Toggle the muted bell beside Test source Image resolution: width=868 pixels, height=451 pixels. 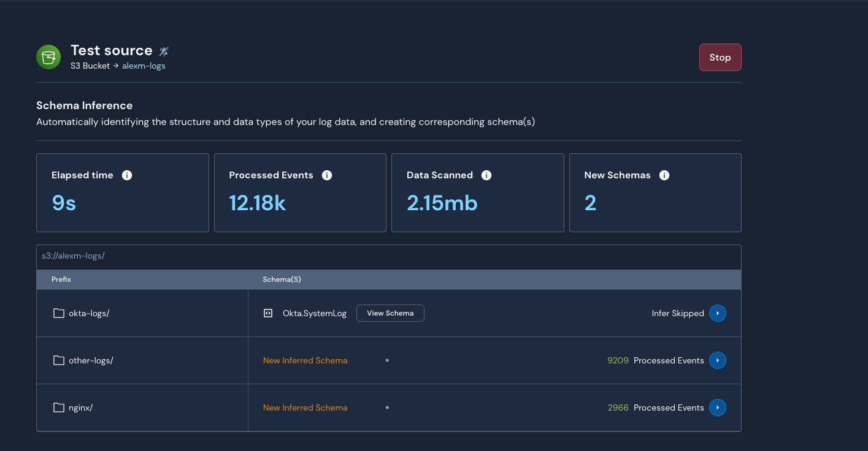click(164, 51)
